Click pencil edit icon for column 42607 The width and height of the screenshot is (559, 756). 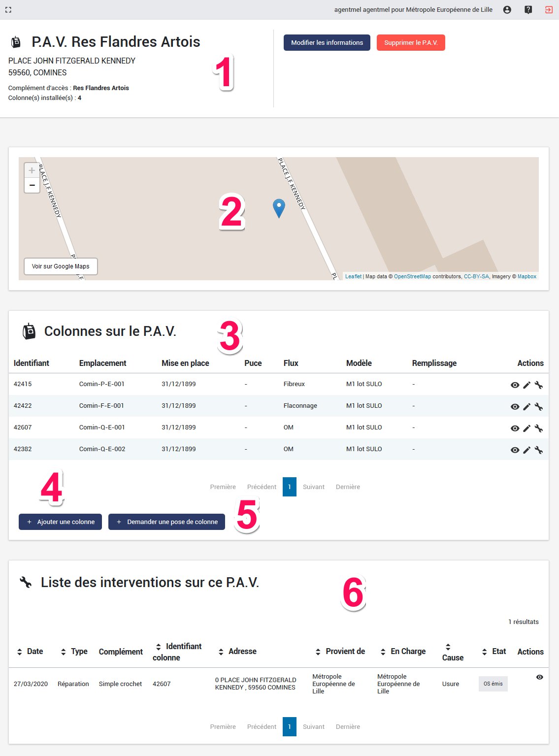tap(526, 428)
